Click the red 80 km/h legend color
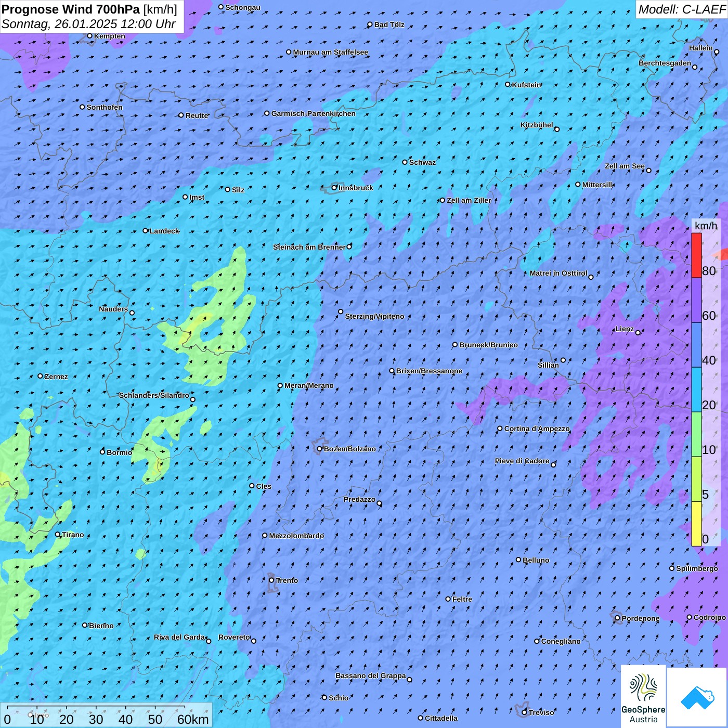The height and width of the screenshot is (728, 728). pyautogui.click(x=696, y=255)
